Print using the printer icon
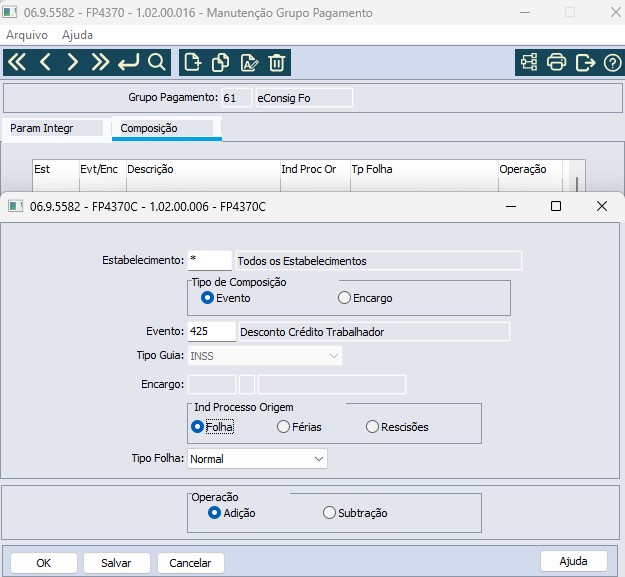 (x=556, y=63)
